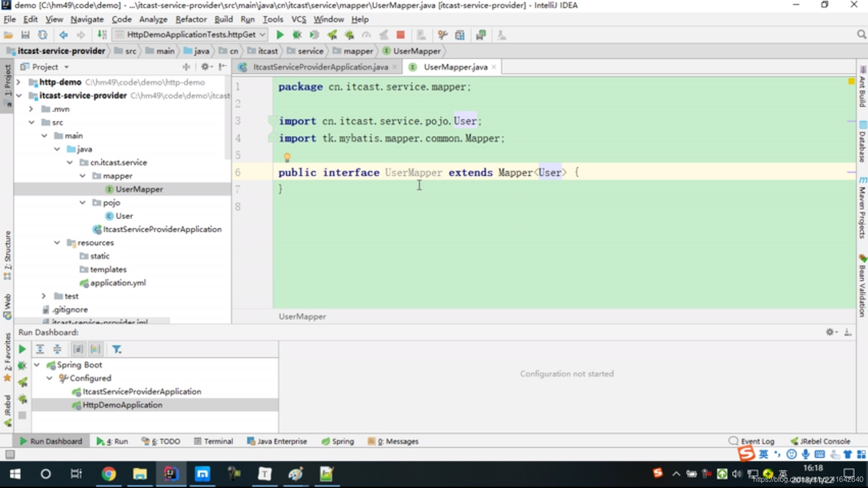Toggle the Favorites side panel
The width and height of the screenshot is (868, 488).
pos(7,357)
